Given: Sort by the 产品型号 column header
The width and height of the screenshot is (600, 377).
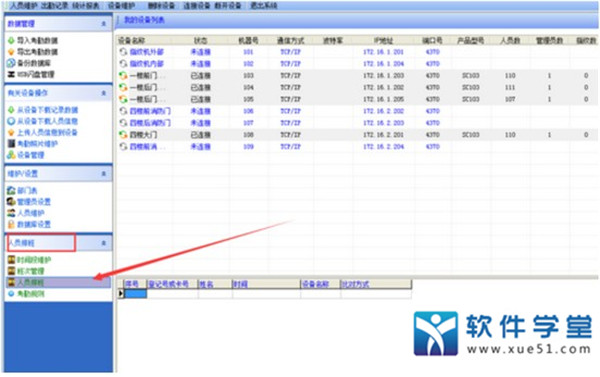Looking at the screenshot, I should pos(470,40).
